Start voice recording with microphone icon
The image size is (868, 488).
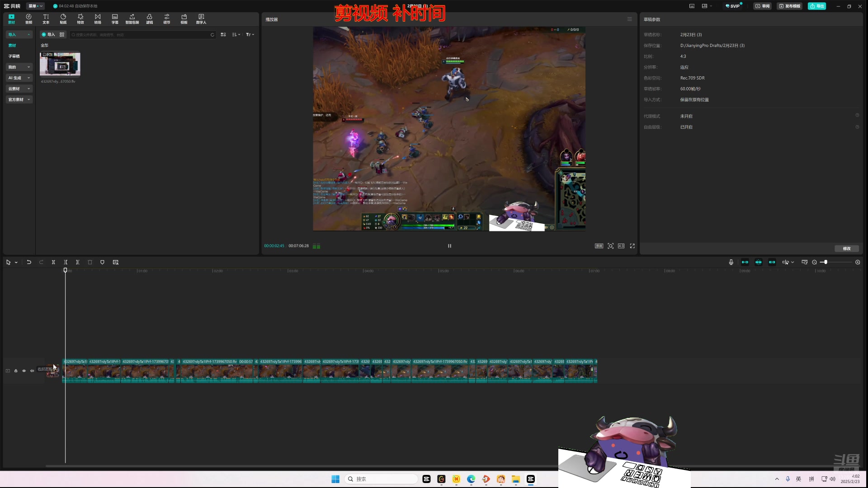pos(731,262)
